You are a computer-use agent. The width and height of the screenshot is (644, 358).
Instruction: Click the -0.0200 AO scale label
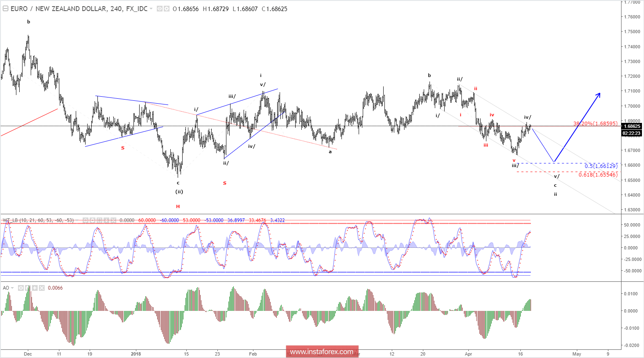coord(631,345)
